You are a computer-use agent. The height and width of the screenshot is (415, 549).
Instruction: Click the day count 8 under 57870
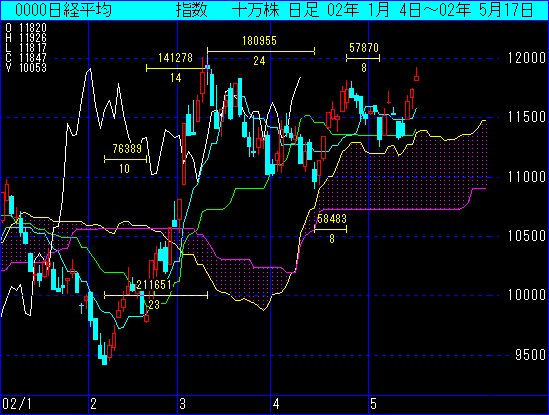click(x=364, y=68)
